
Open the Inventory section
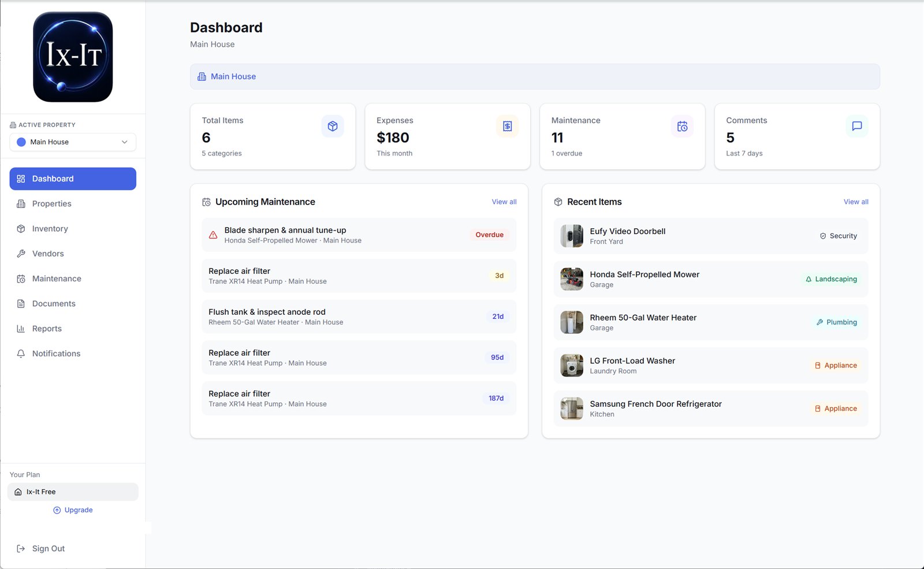pyautogui.click(x=73, y=229)
